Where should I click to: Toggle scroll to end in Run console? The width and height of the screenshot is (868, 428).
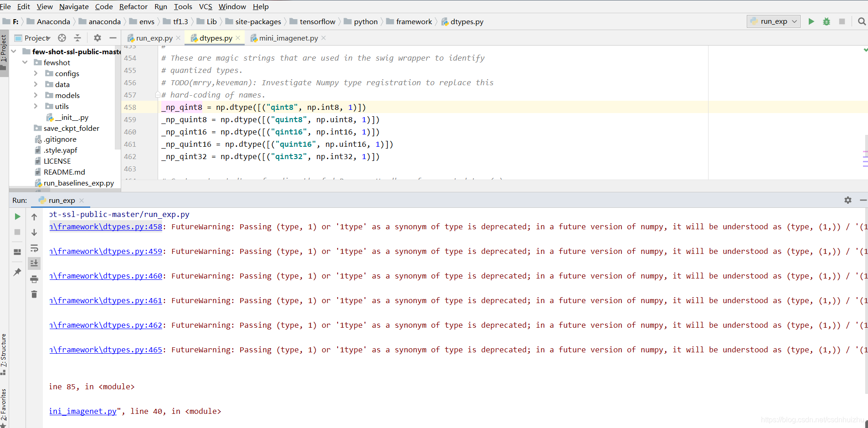[34, 263]
